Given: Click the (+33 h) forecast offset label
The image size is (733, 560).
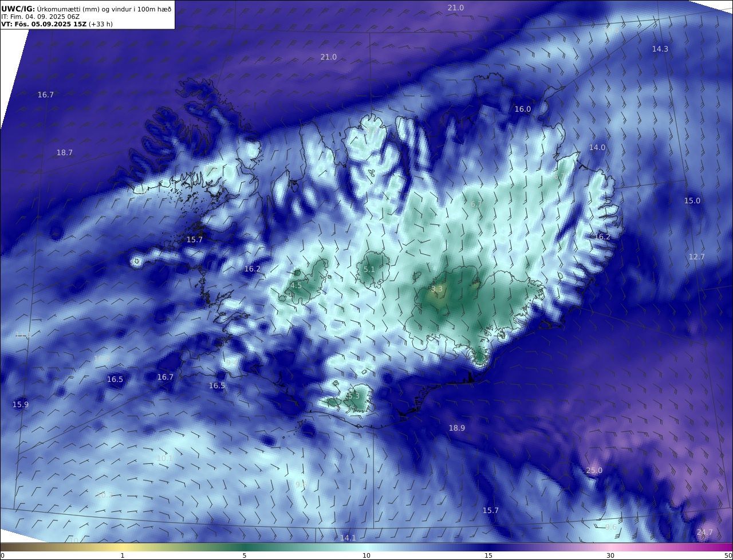Looking at the screenshot, I should click(101, 24).
